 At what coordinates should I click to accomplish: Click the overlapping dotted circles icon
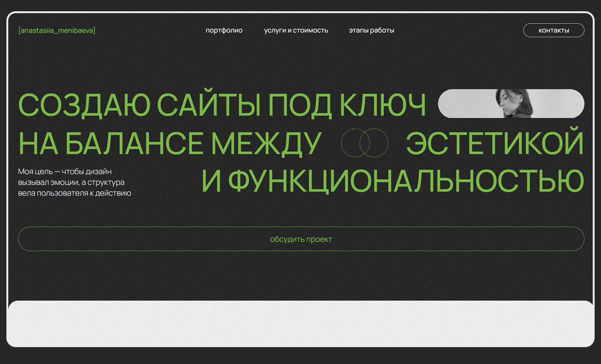point(364,143)
